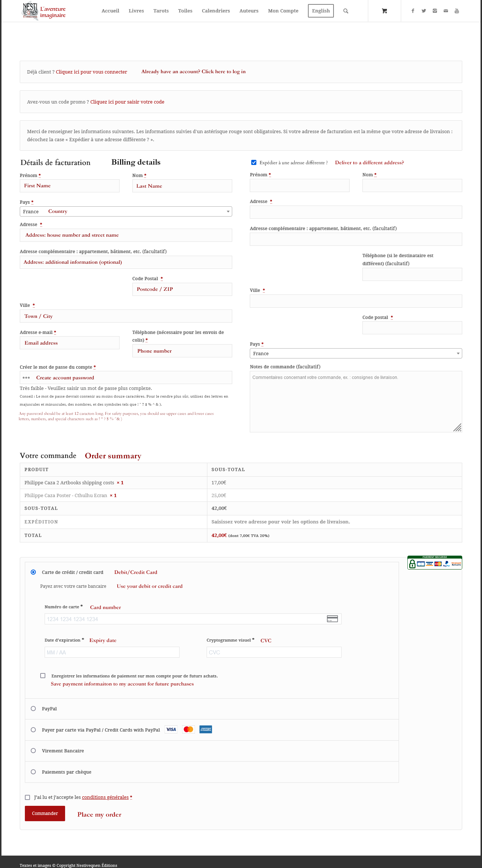Focus the billing Prénom field
The width and height of the screenshot is (482, 868).
(69, 186)
